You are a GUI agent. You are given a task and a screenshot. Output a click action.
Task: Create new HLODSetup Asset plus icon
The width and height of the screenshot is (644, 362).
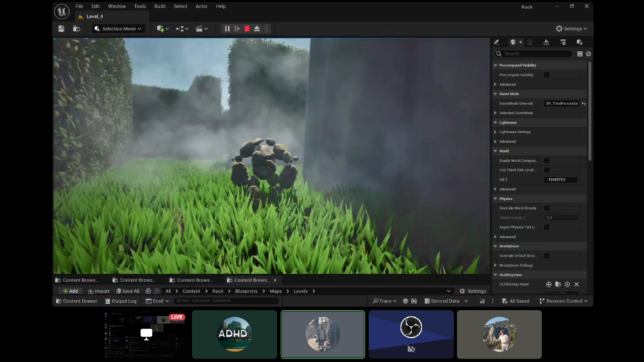point(567,284)
